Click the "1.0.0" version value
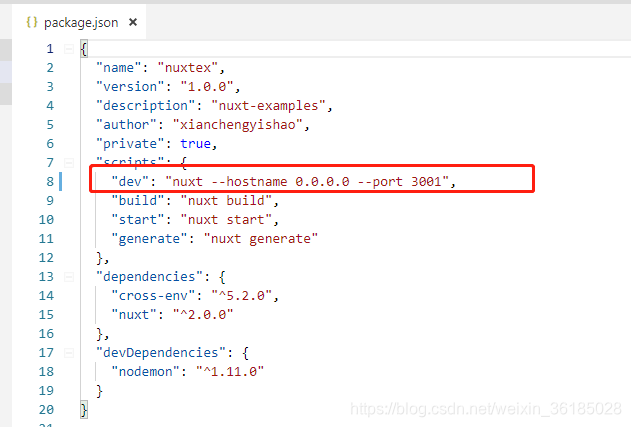This screenshot has width=631, height=427. pos(207,87)
